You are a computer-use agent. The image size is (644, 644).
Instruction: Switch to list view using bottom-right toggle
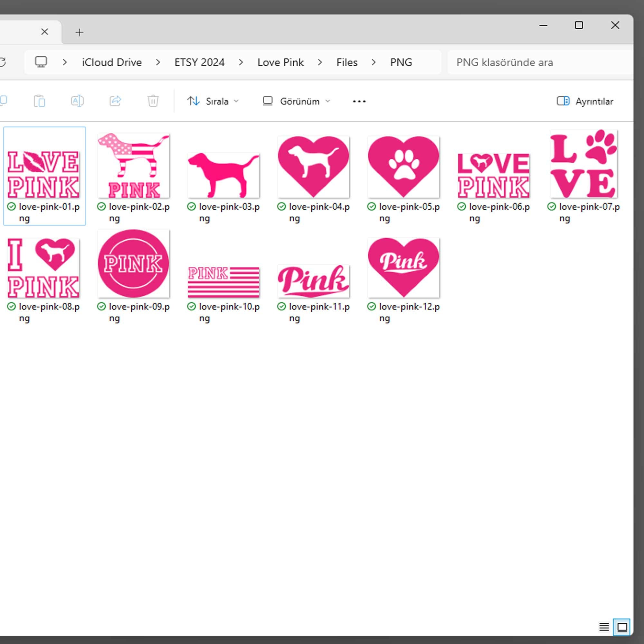pos(604,626)
